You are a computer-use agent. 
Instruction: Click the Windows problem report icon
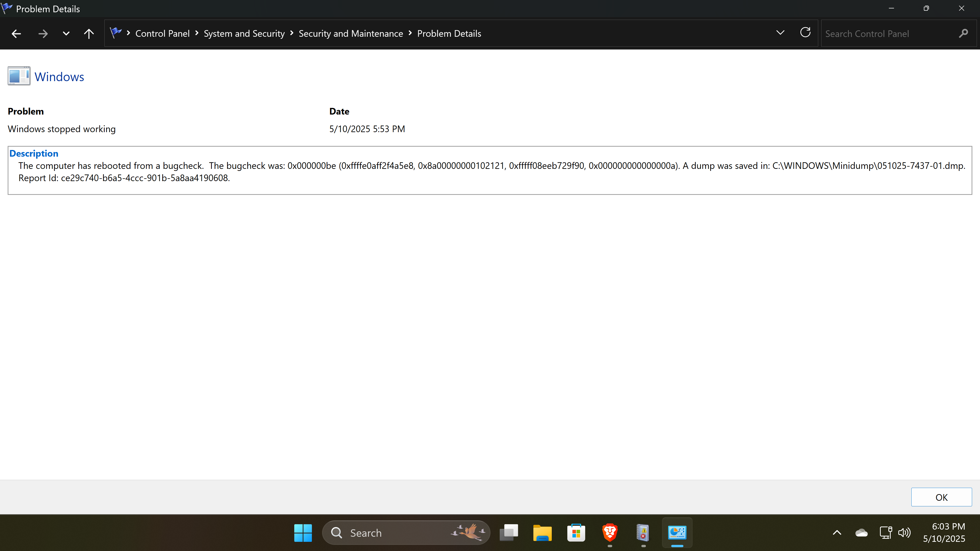point(19,76)
